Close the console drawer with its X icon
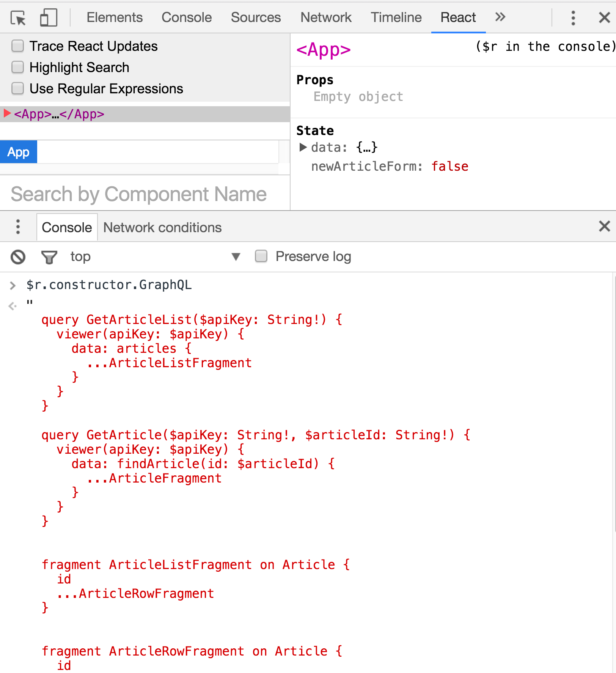The image size is (616, 673). [604, 226]
